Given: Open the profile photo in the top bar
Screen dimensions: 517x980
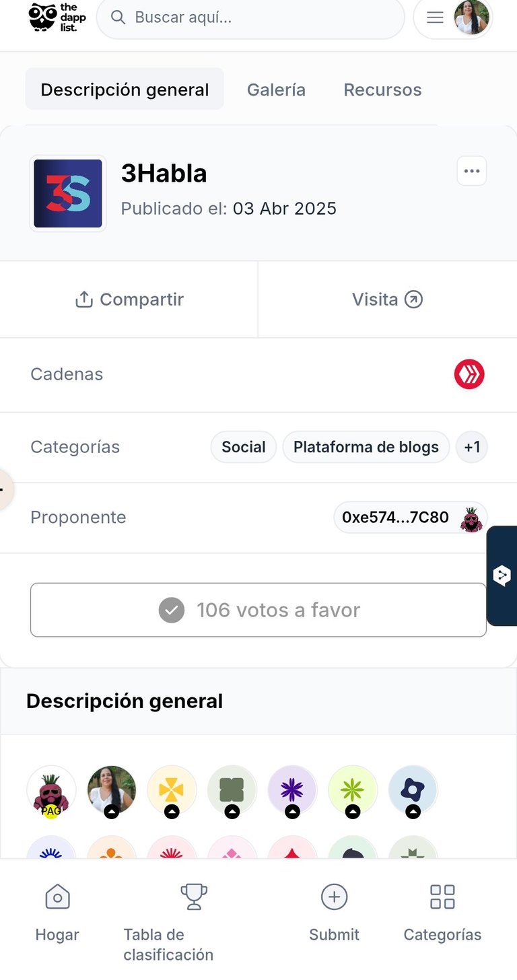Looking at the screenshot, I should coord(472,17).
